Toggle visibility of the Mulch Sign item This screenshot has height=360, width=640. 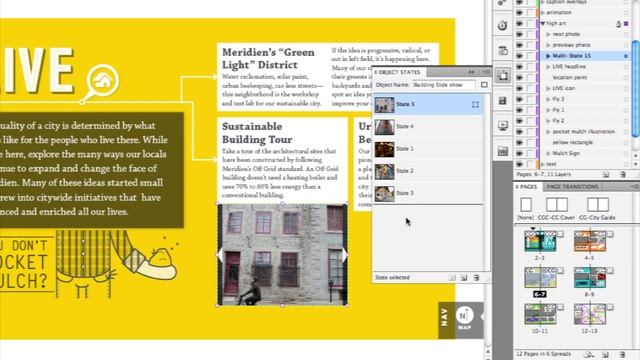tap(519, 153)
